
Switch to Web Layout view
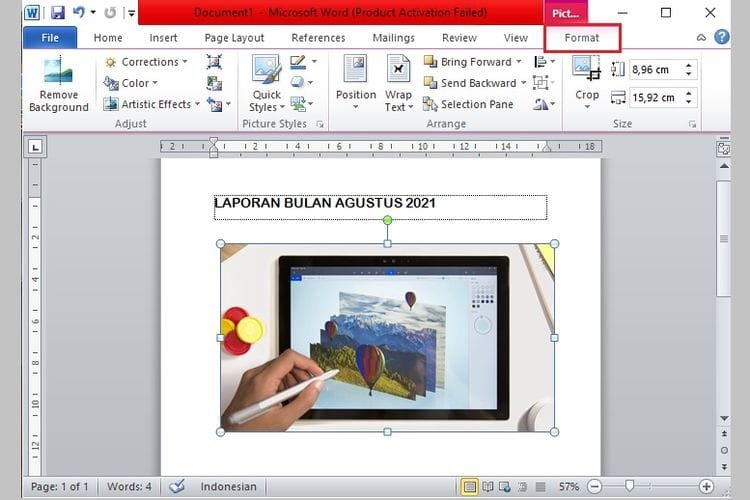pos(505,487)
